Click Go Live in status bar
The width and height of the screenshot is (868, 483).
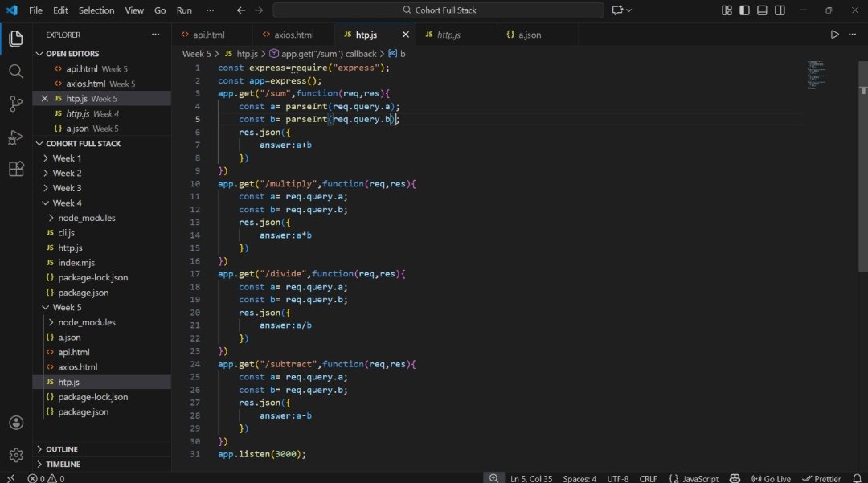(771, 478)
